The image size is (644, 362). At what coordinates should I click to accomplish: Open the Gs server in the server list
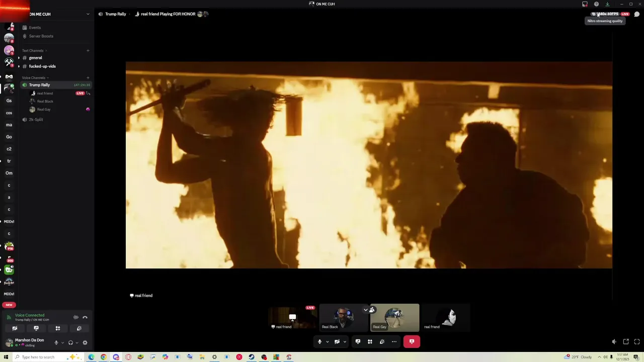[9, 101]
